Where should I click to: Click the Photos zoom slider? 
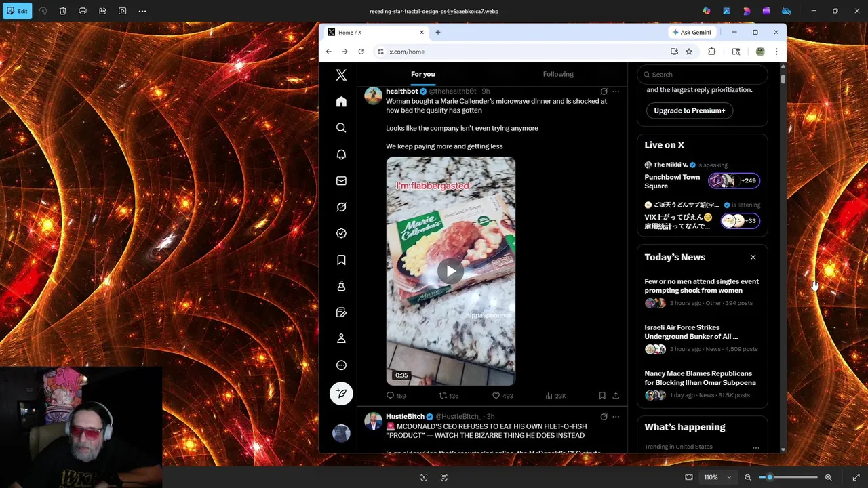tap(788, 477)
